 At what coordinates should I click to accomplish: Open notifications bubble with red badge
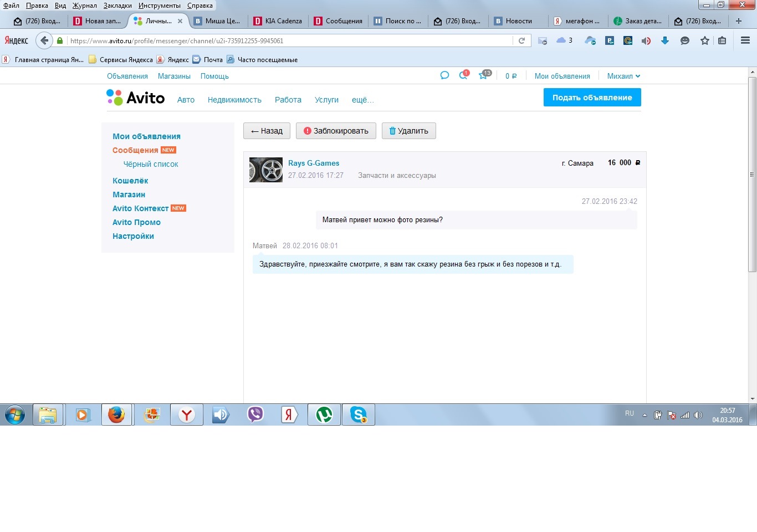(464, 75)
